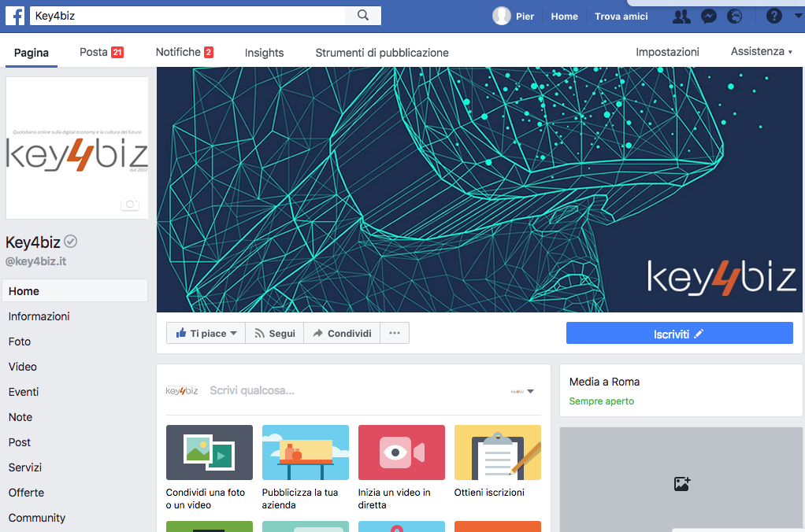Click Pier profile name
Viewport: 805px width, 532px height.
tap(525, 17)
